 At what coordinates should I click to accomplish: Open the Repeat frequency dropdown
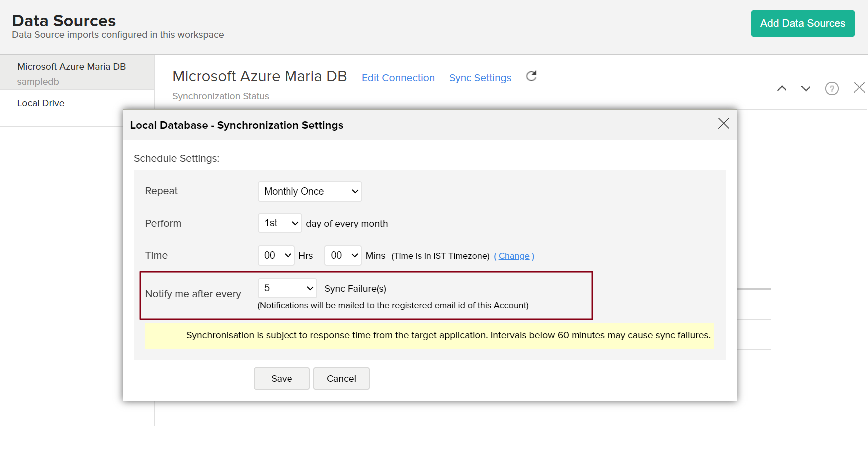[309, 191]
